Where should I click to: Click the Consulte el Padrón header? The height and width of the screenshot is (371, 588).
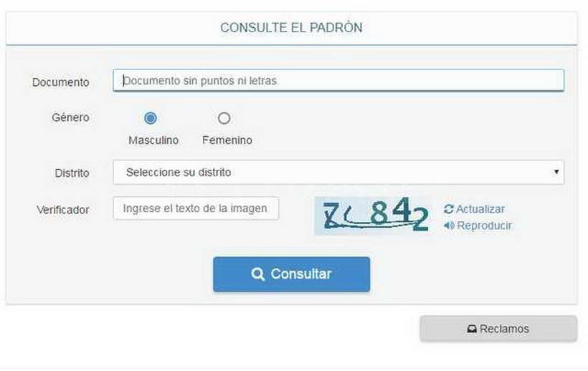291,28
